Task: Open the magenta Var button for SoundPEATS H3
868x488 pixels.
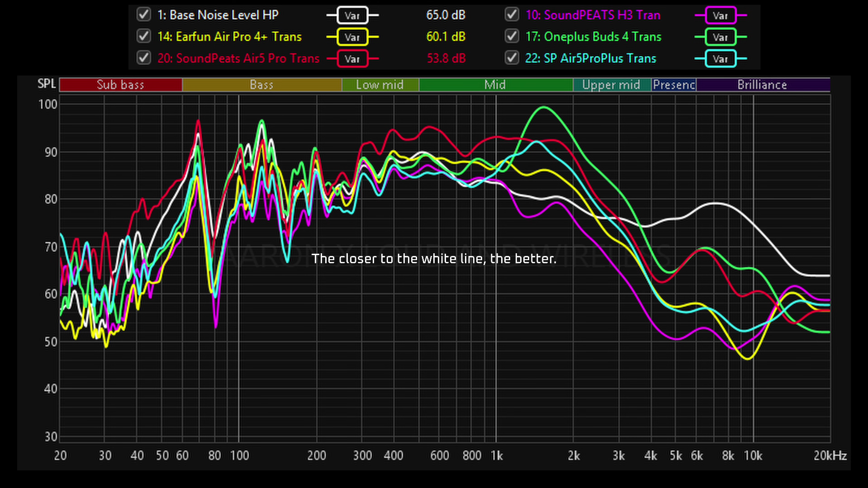Action: pyautogui.click(x=721, y=15)
